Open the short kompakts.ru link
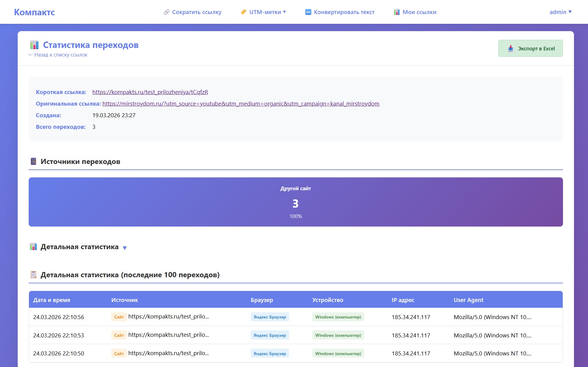Image resolution: width=588 pixels, height=367 pixels. click(150, 92)
